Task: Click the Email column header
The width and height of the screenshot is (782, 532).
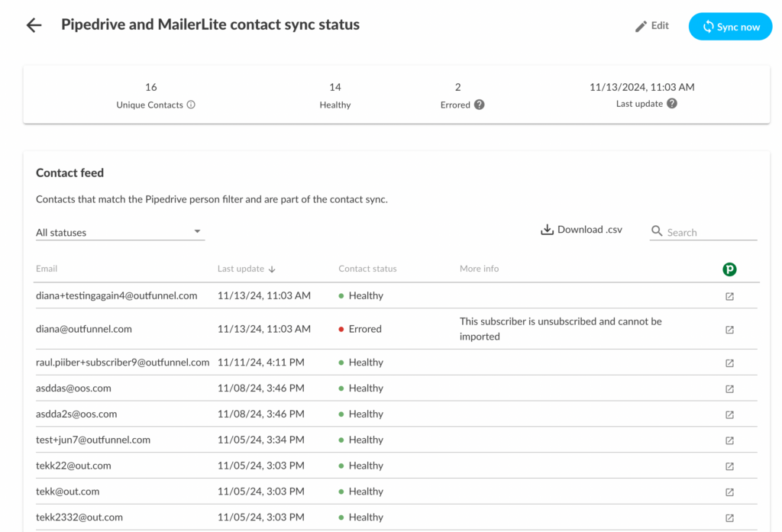Action: tap(47, 269)
